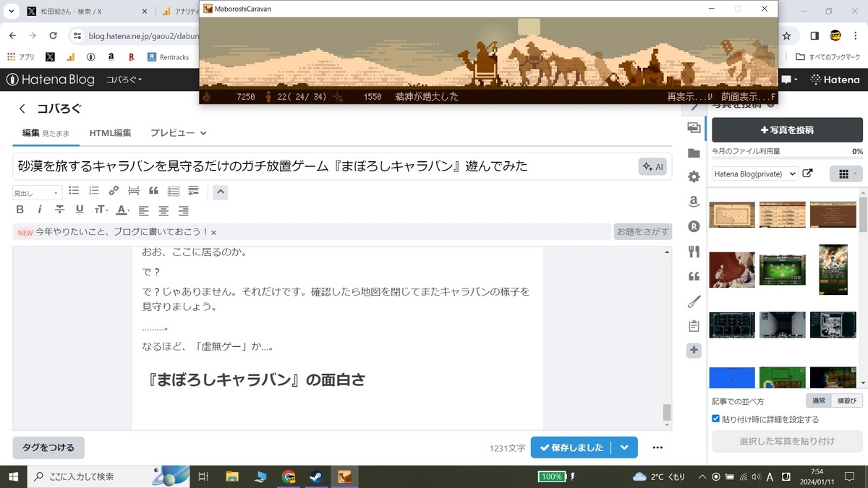Select 横並び layout option

pyautogui.click(x=846, y=401)
